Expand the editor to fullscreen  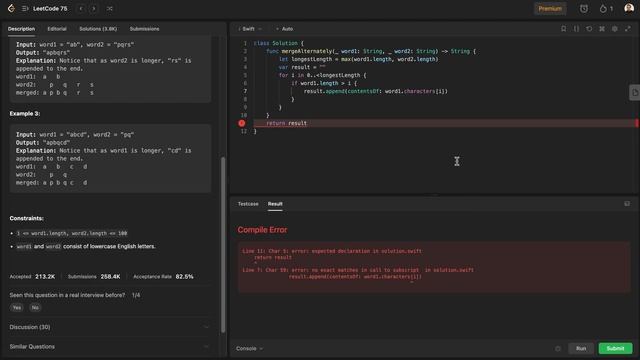tap(628, 29)
